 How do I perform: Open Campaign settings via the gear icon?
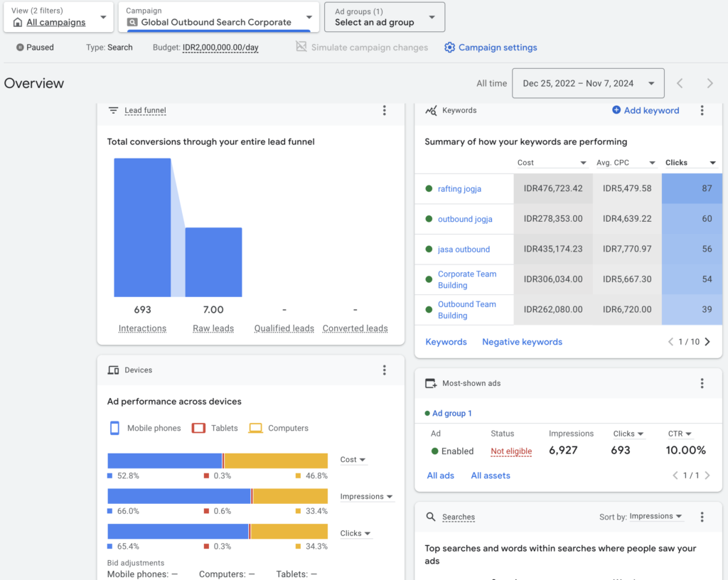click(x=449, y=48)
